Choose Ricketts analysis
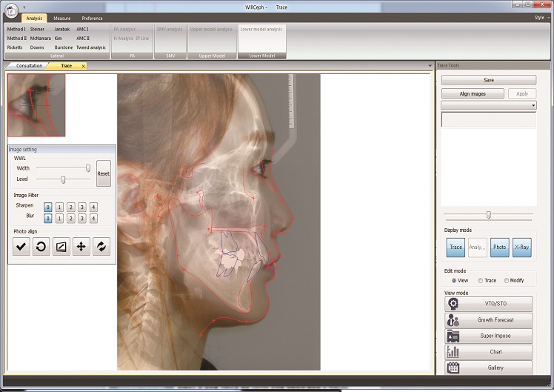 click(x=15, y=47)
